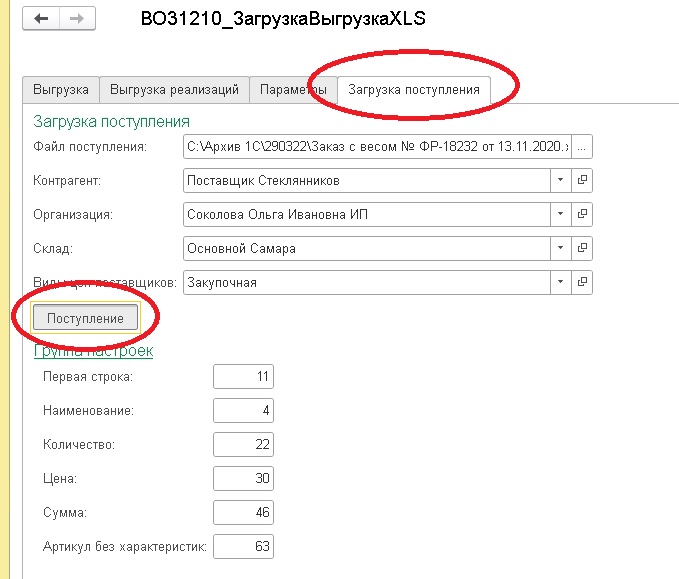Focus the Цена column number field
The width and height of the screenshot is (679, 579).
click(243, 479)
